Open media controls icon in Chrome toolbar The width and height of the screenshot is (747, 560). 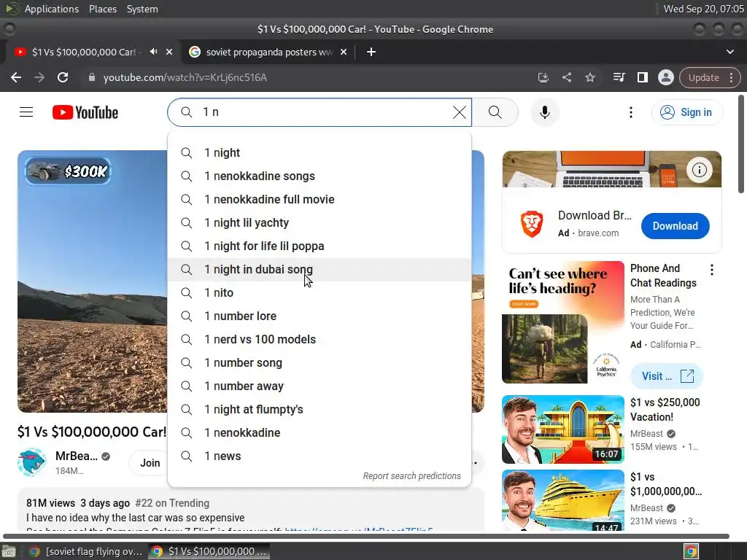619,77
